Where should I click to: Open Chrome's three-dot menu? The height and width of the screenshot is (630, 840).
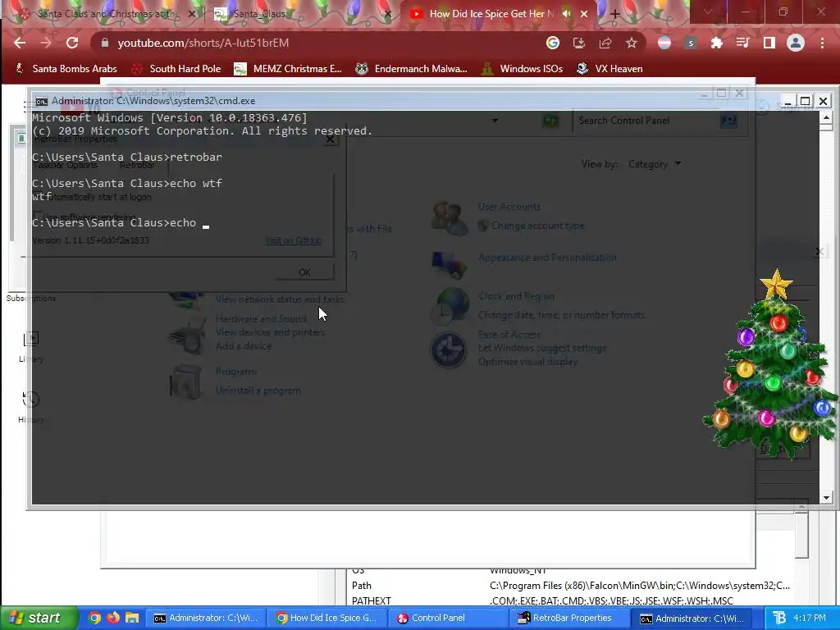point(822,43)
